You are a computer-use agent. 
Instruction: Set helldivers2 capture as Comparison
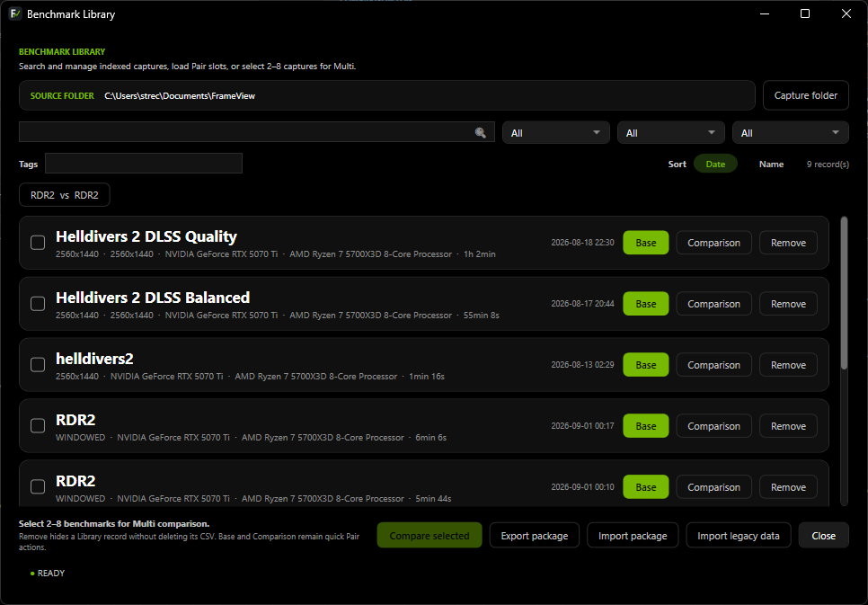pos(713,365)
